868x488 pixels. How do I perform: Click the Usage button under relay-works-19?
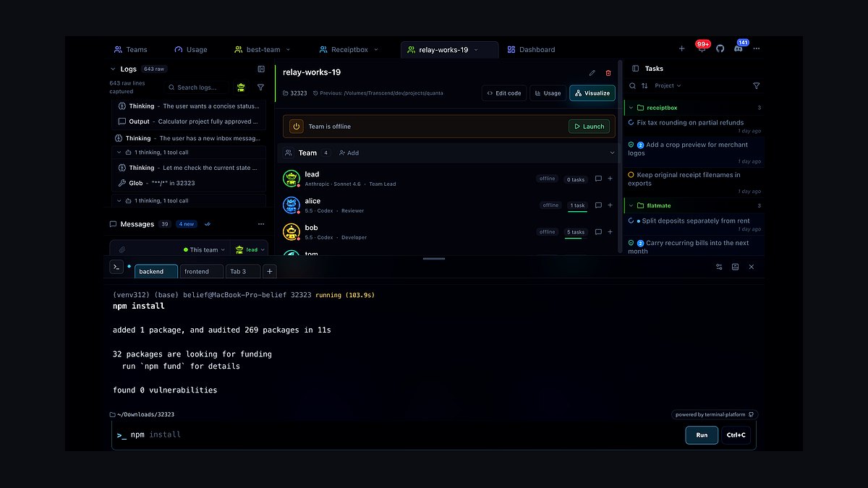pyautogui.click(x=548, y=93)
